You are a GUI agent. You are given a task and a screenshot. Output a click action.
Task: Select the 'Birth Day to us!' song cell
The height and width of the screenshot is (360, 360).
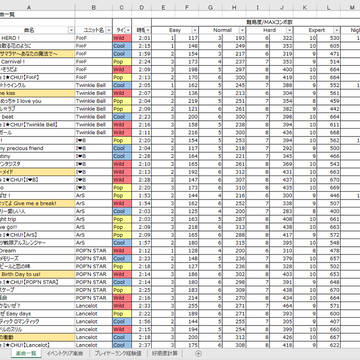(x=37, y=274)
